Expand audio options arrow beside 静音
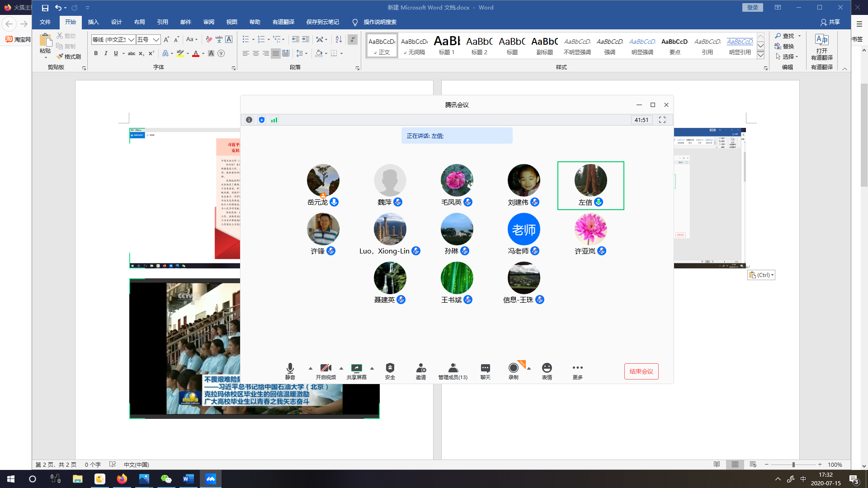 click(x=311, y=368)
